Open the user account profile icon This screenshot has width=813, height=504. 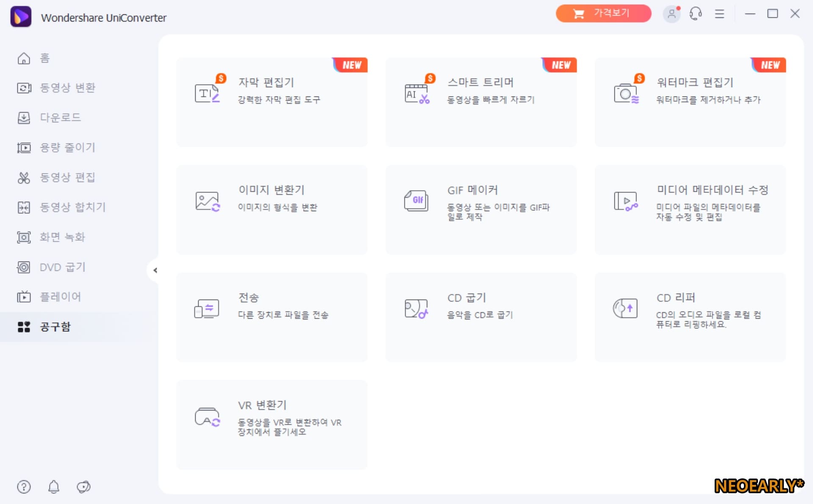[672, 14]
